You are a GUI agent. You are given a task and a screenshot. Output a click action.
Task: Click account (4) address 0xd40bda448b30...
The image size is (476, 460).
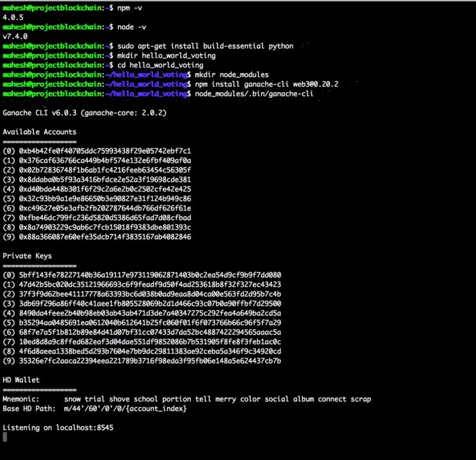click(x=105, y=189)
